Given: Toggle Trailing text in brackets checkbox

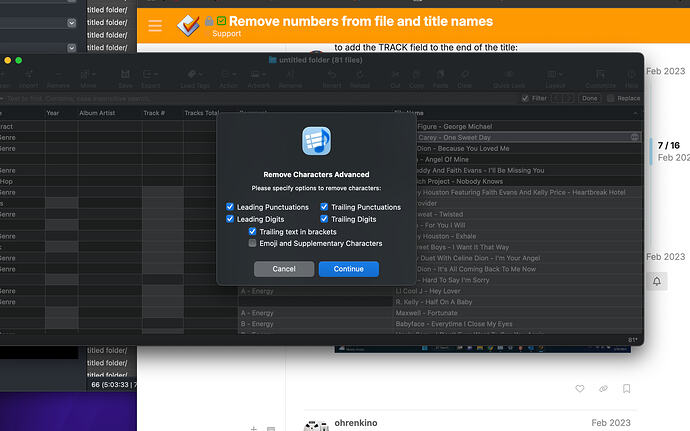Looking at the screenshot, I should pyautogui.click(x=252, y=231).
